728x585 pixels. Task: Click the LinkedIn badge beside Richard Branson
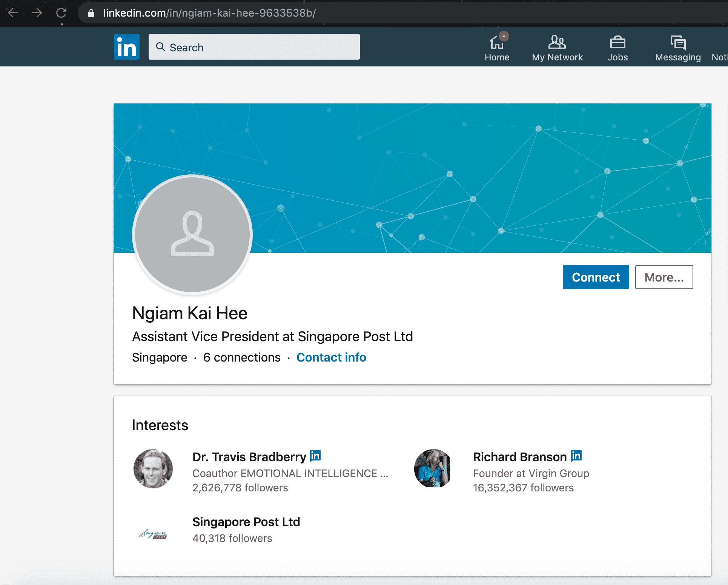(576, 456)
